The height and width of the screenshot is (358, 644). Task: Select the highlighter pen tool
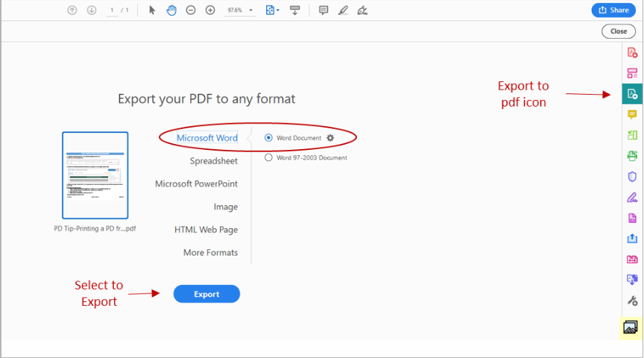(343, 10)
